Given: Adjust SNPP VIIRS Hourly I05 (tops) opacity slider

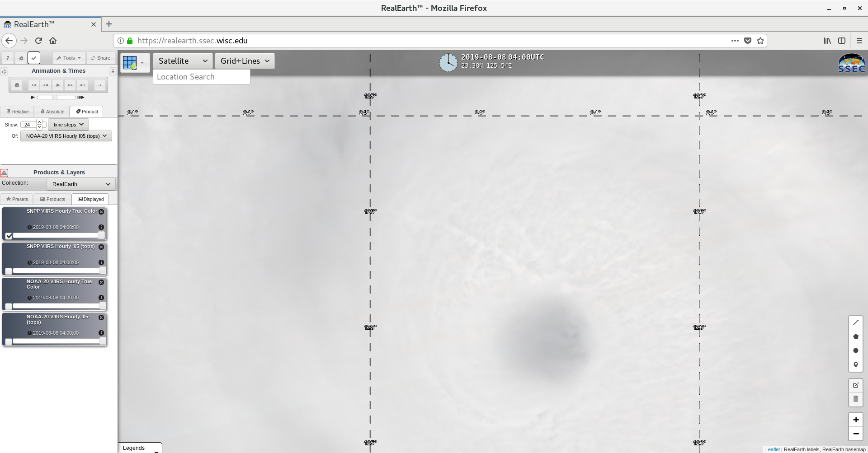Looking at the screenshot, I should [x=59, y=271].
